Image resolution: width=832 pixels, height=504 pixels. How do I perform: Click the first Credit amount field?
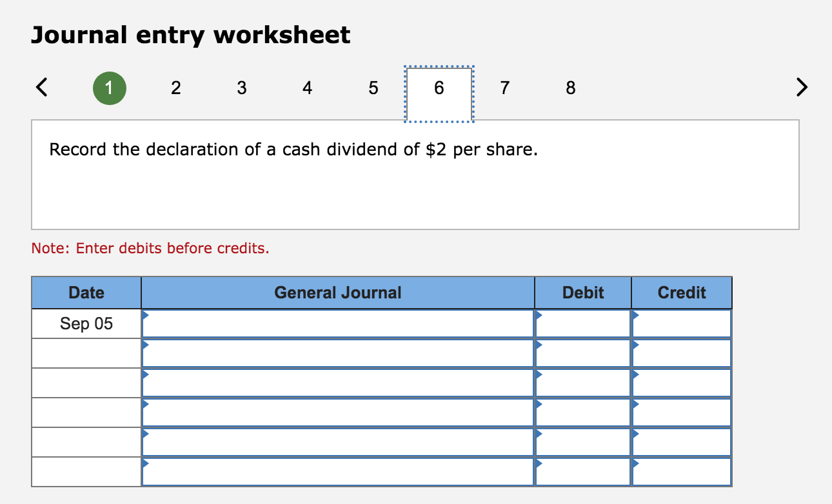point(681,323)
